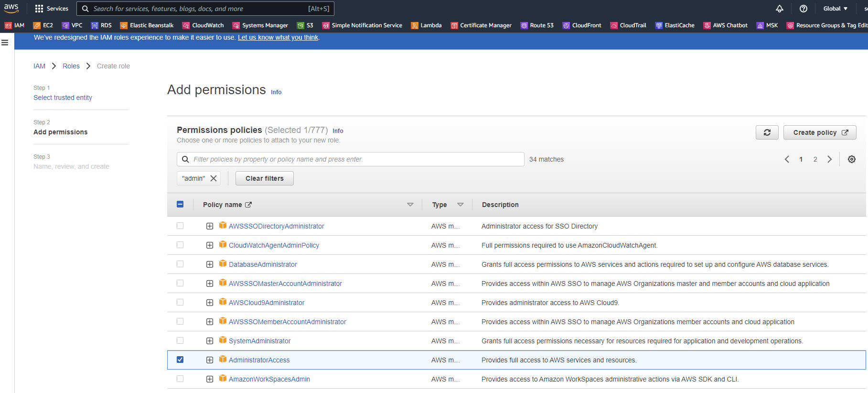
Task: Go to results page 2
Action: click(815, 159)
